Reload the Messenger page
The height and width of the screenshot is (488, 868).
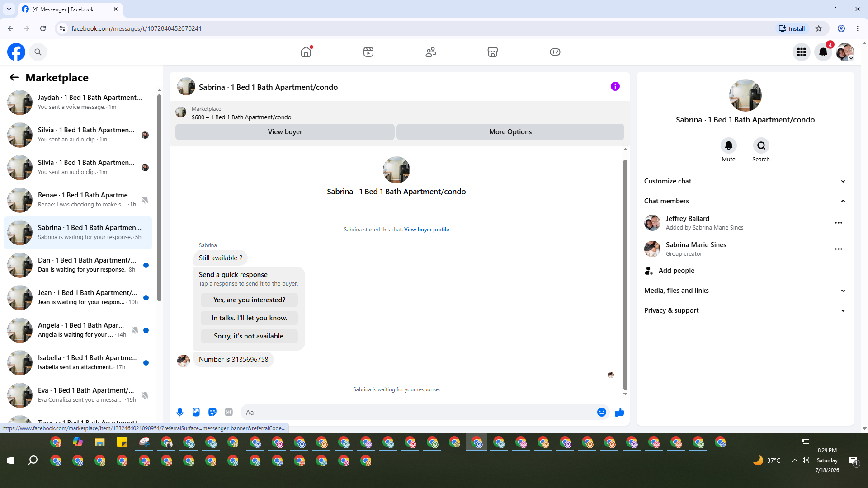[x=43, y=28]
